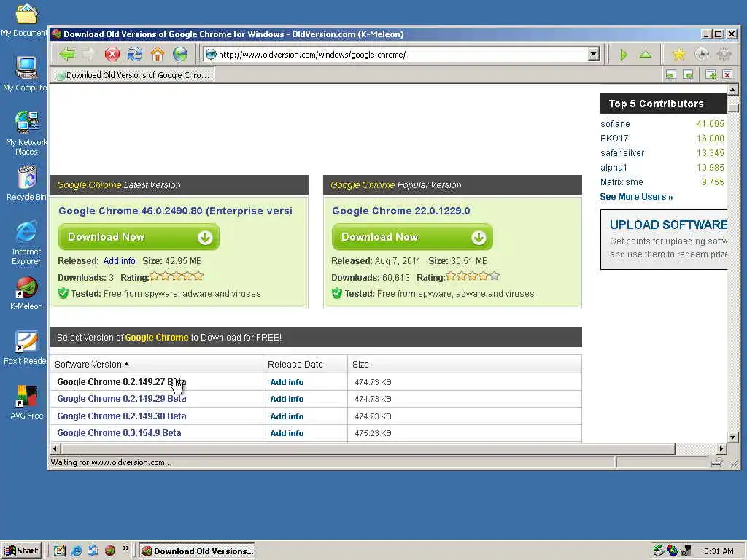
Task: Click the UPLOAD SOFTWARE banner
Action: coord(664,239)
